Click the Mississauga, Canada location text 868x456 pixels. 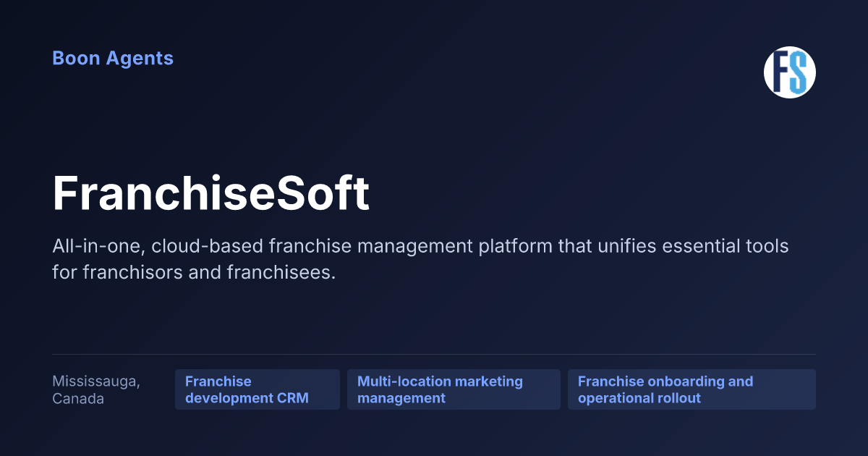pos(96,389)
